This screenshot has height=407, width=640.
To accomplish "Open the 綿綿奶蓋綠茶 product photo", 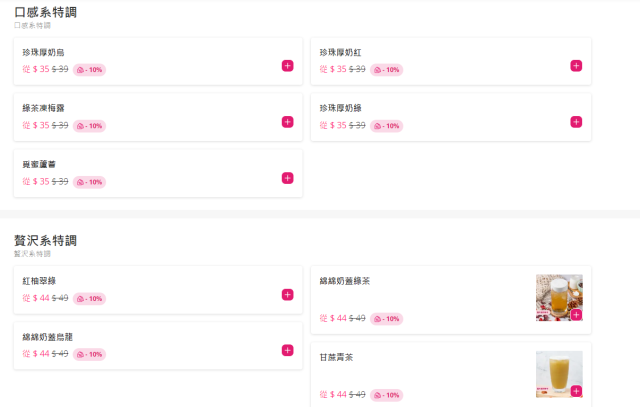I will [558, 296].
